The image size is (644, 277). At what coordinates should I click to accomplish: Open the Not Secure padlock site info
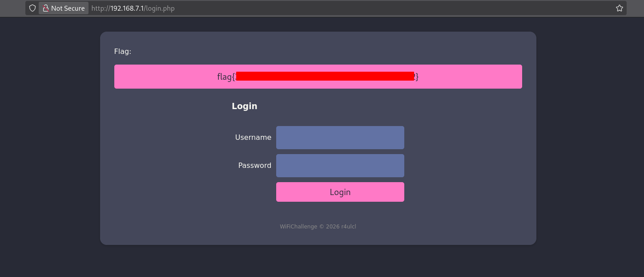coord(45,8)
